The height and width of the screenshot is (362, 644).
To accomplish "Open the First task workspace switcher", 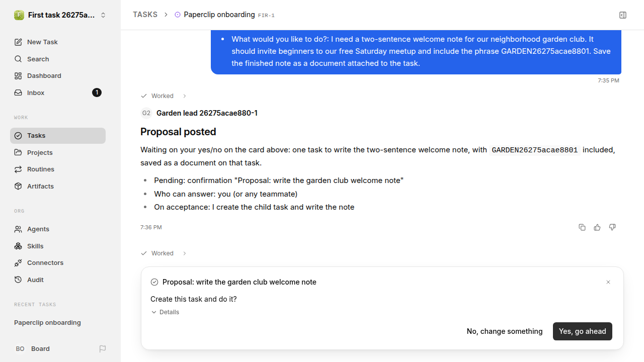I will tap(60, 15).
